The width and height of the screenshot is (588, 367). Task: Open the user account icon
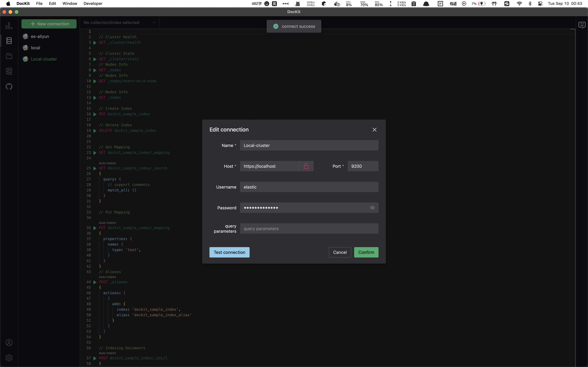tap(9, 343)
